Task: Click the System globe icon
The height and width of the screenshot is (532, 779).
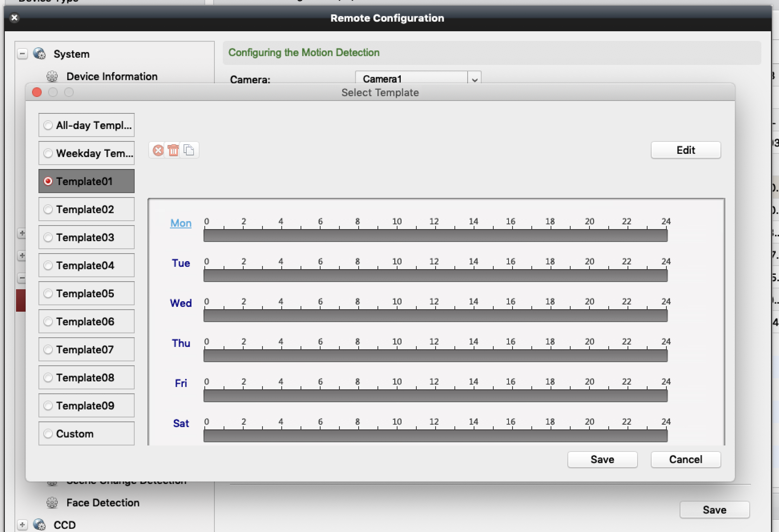Action: coord(38,53)
